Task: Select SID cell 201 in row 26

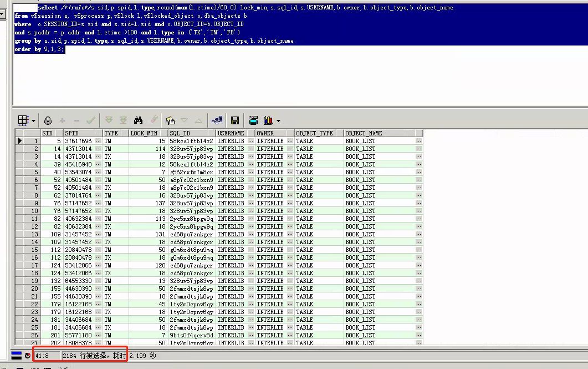Action: (52, 335)
